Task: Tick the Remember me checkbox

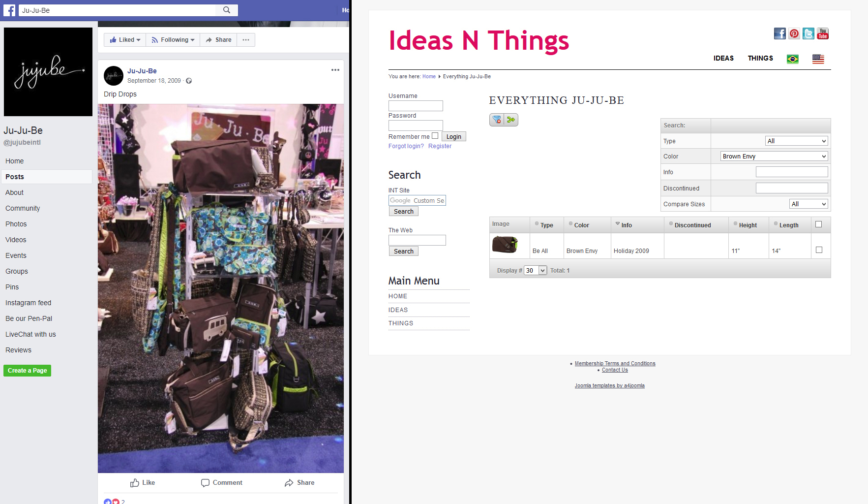Action: (435, 136)
